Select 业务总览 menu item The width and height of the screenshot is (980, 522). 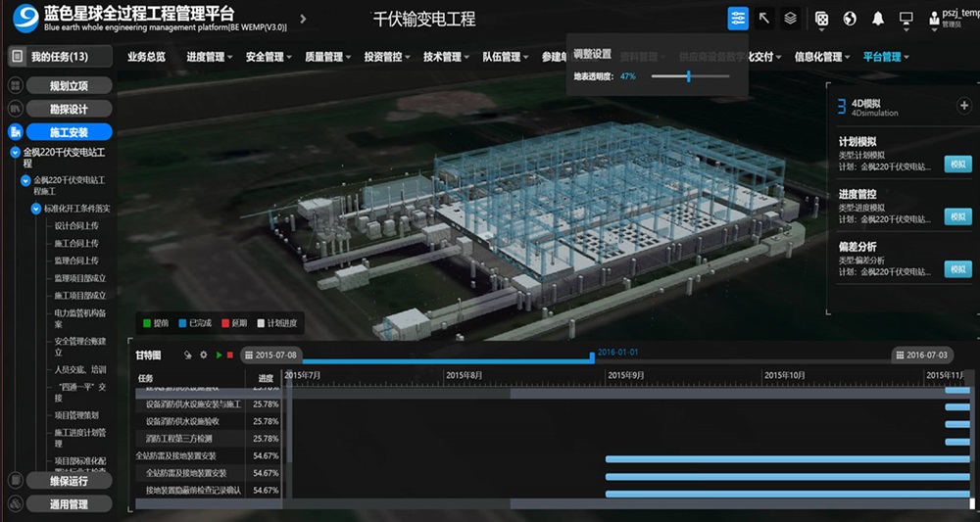[x=146, y=57]
